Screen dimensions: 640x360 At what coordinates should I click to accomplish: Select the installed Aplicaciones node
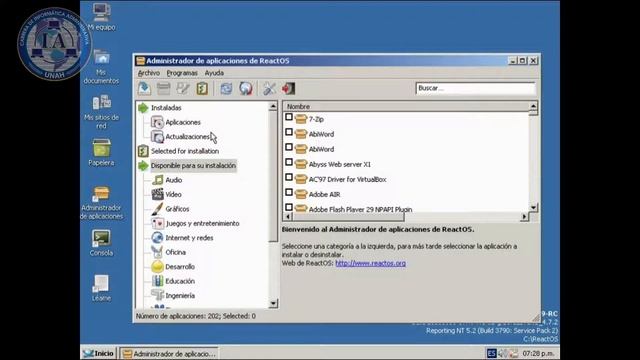click(x=183, y=122)
